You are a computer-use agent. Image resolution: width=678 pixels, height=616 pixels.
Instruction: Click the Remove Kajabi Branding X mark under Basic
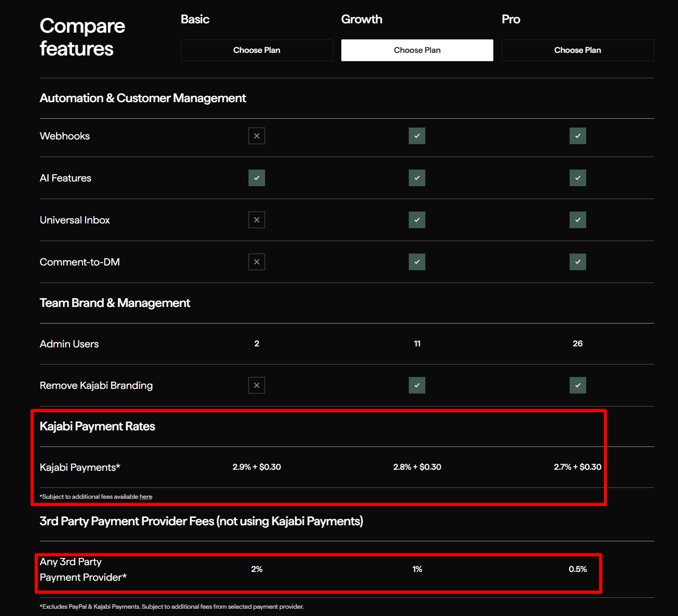257,385
